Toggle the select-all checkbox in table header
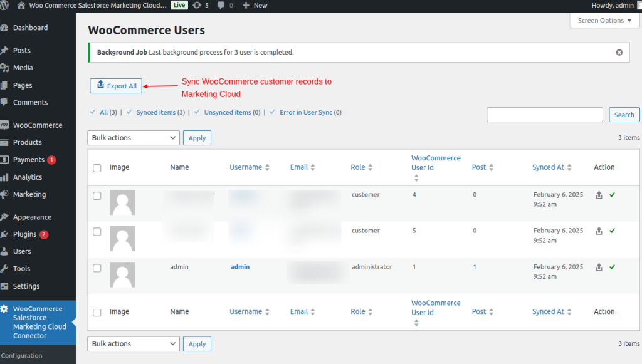 click(x=97, y=168)
